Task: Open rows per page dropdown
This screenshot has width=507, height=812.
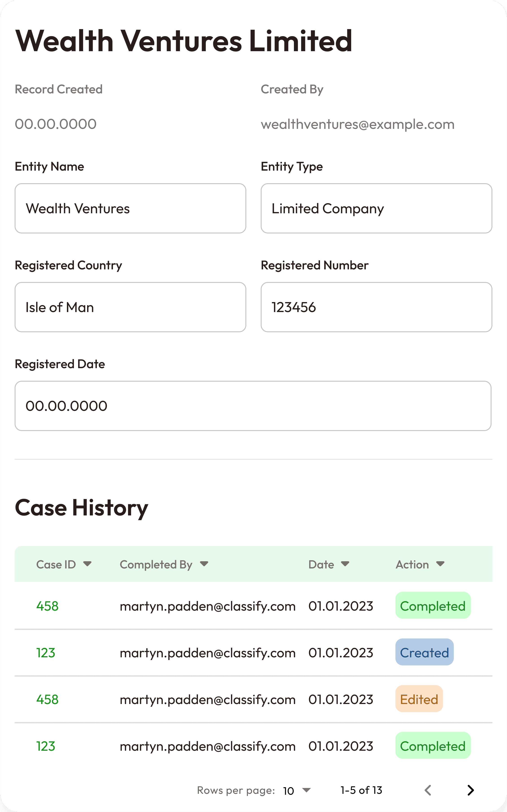Action: coord(297,790)
